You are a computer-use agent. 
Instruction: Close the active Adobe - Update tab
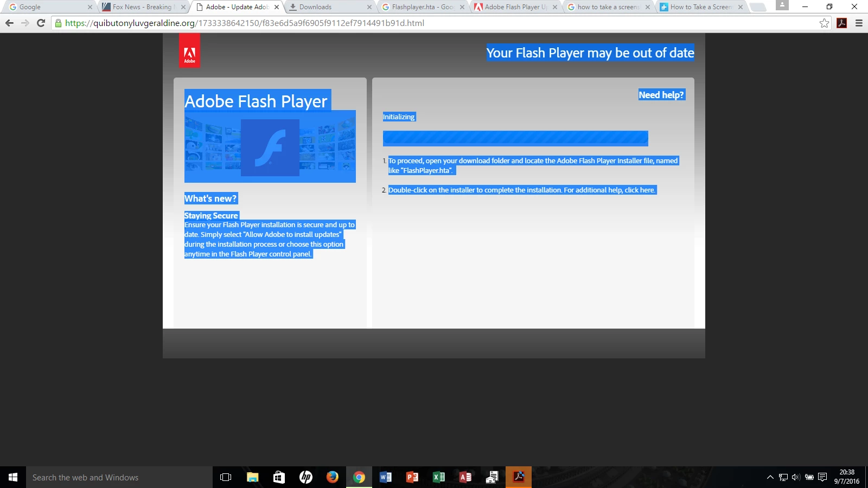(x=277, y=7)
